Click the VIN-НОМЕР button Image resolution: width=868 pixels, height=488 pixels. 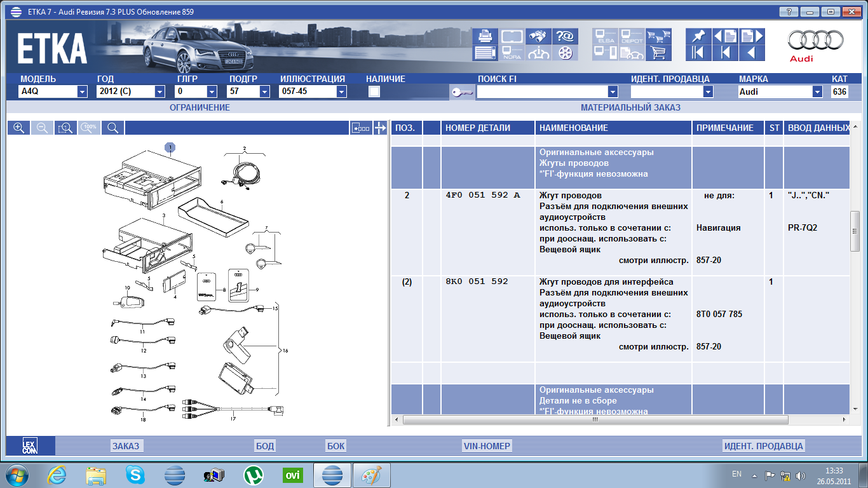[487, 446]
